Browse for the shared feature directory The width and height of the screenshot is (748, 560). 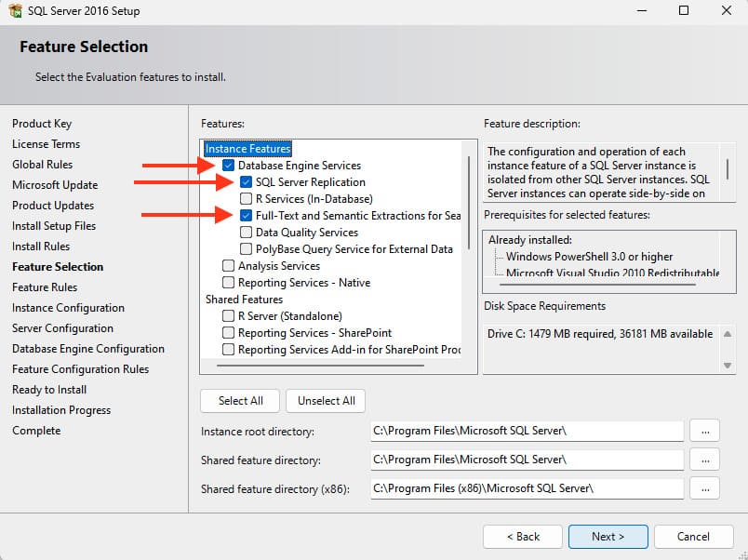(x=706, y=460)
